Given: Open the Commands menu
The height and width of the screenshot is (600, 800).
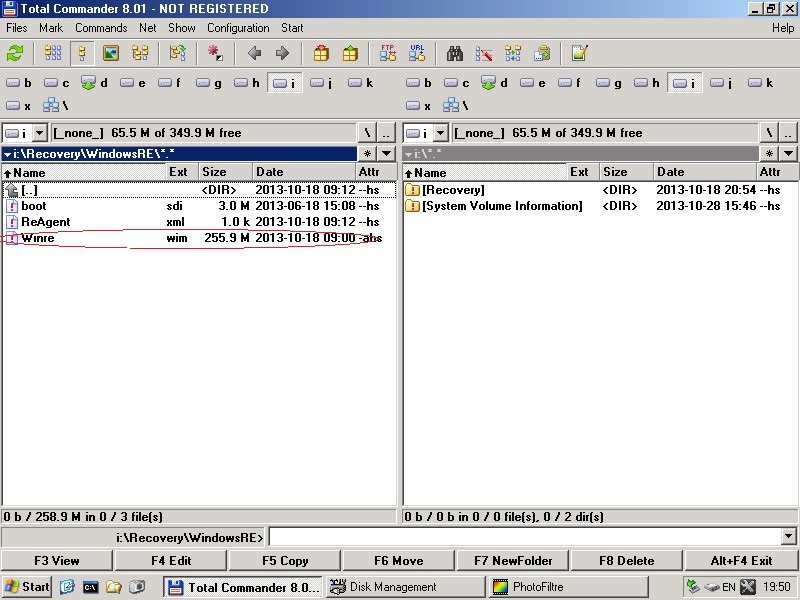Looking at the screenshot, I should pyautogui.click(x=101, y=28).
